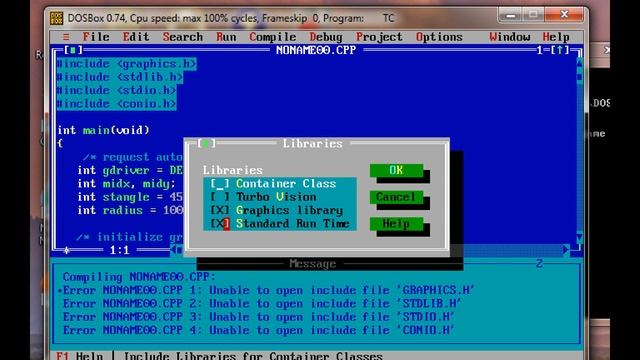Select the CONIO.H error line
640x360 pixels.
click(x=258, y=330)
